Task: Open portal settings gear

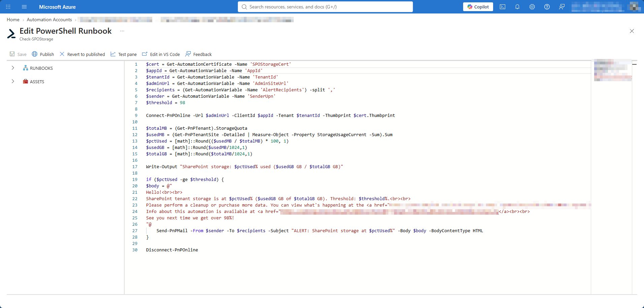Action: (x=532, y=7)
